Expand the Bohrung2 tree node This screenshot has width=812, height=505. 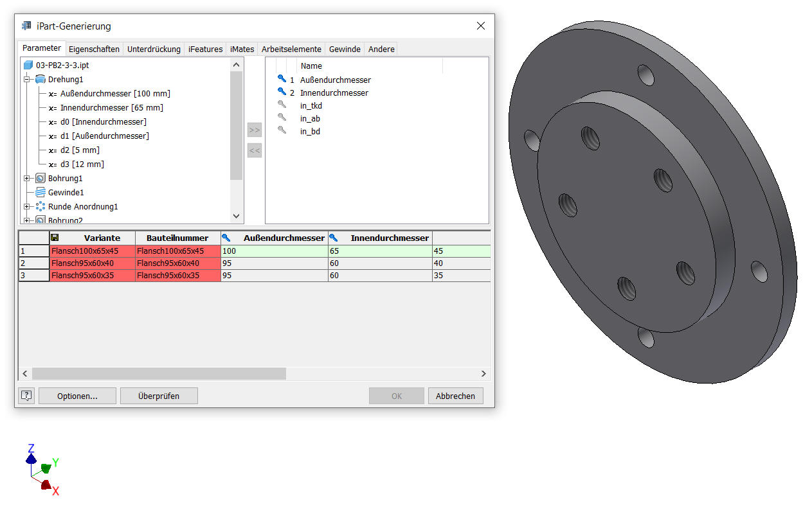(27, 220)
